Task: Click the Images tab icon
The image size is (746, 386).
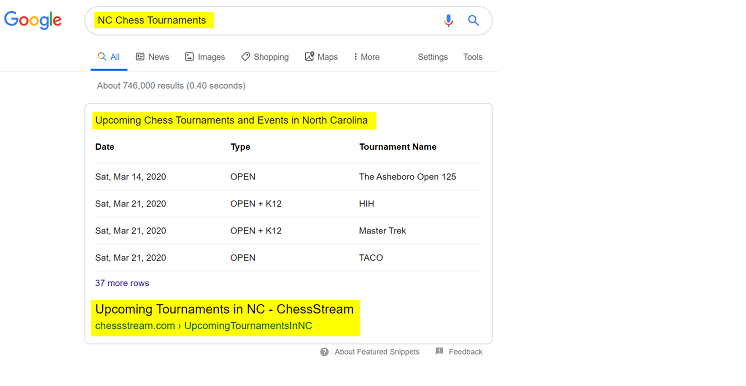Action: [189, 57]
